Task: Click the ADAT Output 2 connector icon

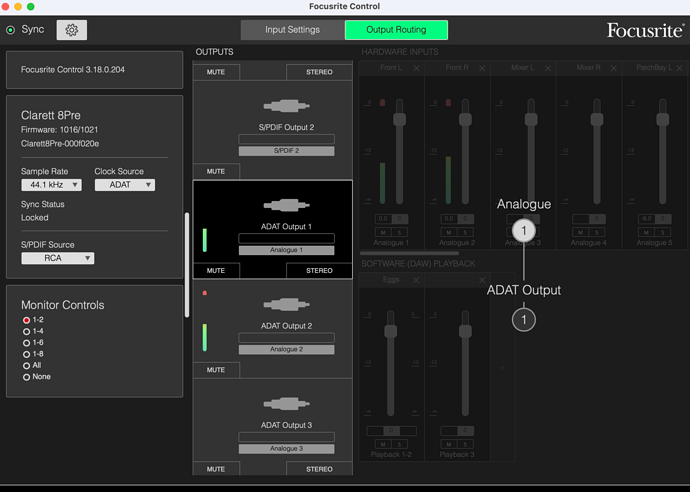Action: point(286,305)
